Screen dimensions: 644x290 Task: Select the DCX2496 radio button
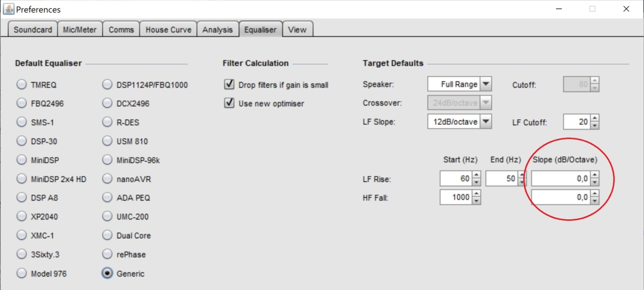pos(107,103)
